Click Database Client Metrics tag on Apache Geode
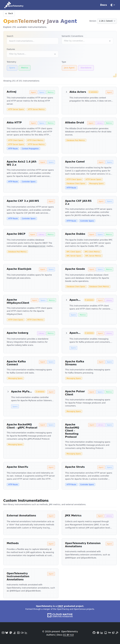 tap(99, 287)
